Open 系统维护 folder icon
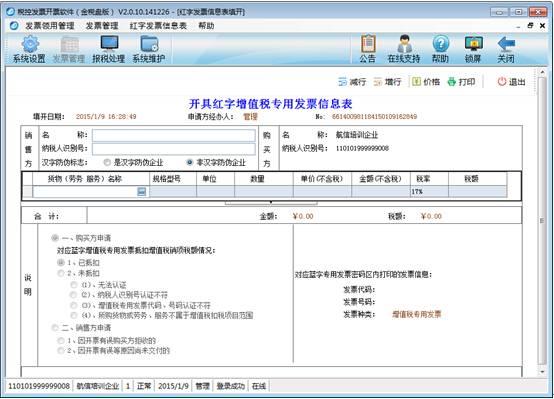The image size is (554, 399). tap(149, 44)
